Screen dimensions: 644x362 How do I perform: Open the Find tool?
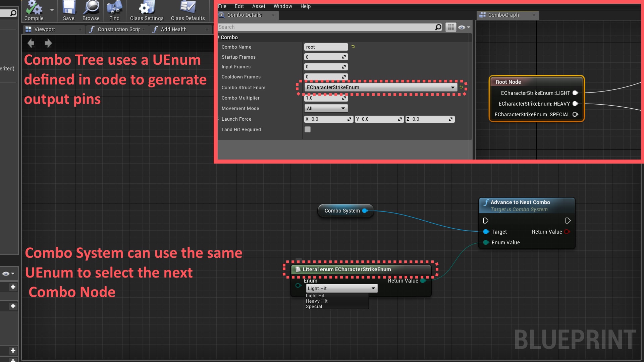[114, 8]
